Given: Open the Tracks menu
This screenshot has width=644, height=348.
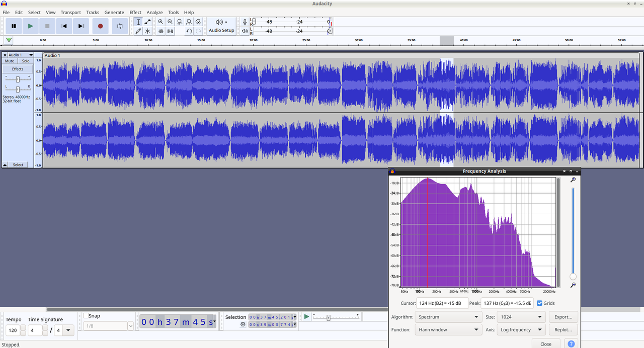Looking at the screenshot, I should [93, 12].
